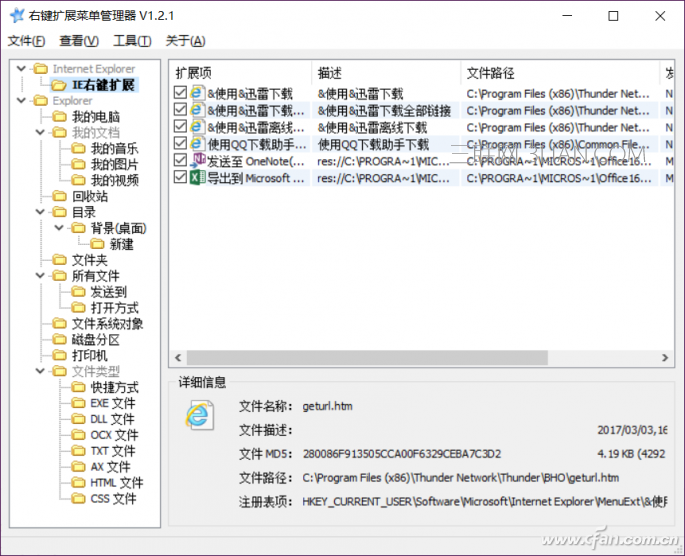Uncheck the 导出到 Microsoft entry
The width and height of the screenshot is (685, 556).
click(180, 177)
